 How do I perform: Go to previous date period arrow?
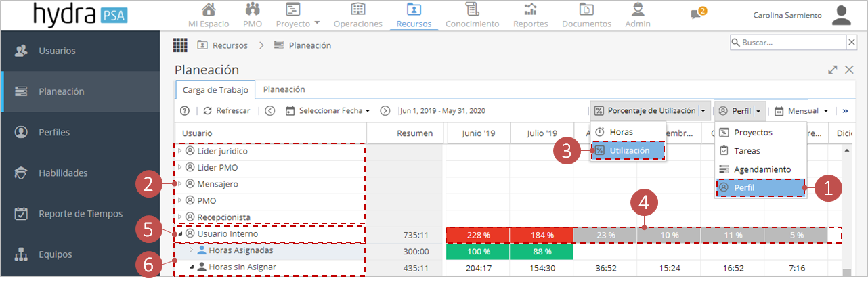coord(269,110)
